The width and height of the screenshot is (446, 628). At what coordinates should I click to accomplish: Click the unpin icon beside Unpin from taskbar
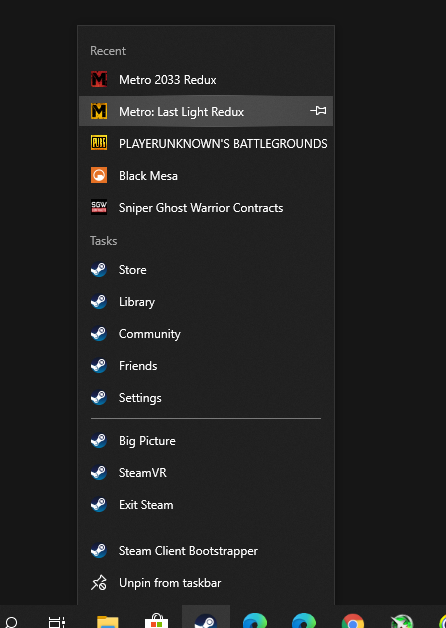pyautogui.click(x=99, y=583)
